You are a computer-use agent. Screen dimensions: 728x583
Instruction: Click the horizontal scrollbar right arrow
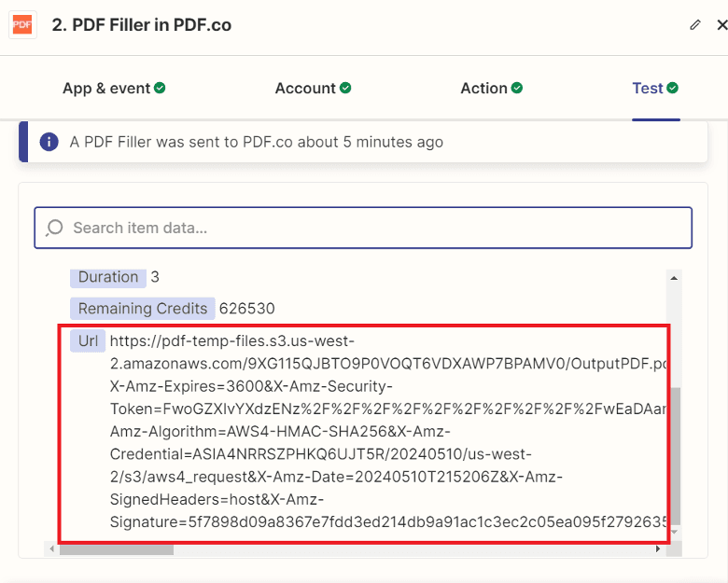click(657, 549)
